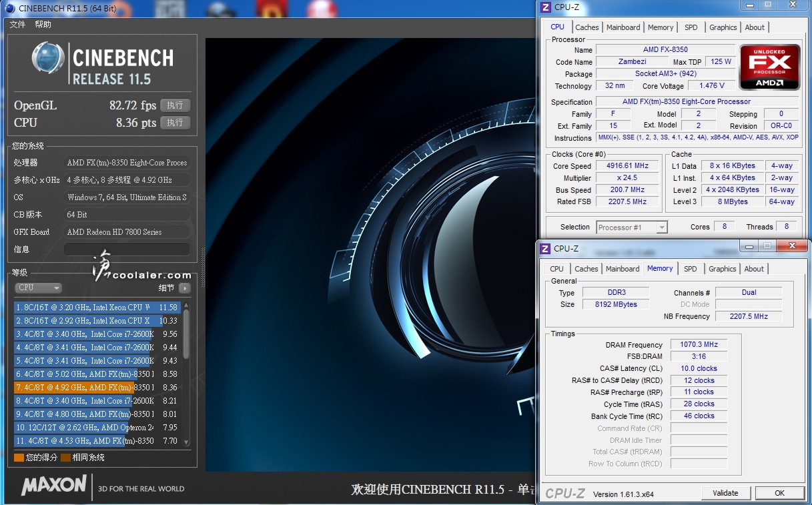The image size is (812, 505).
Task: Open the Processor #1 selection dropdown
Action: click(631, 227)
